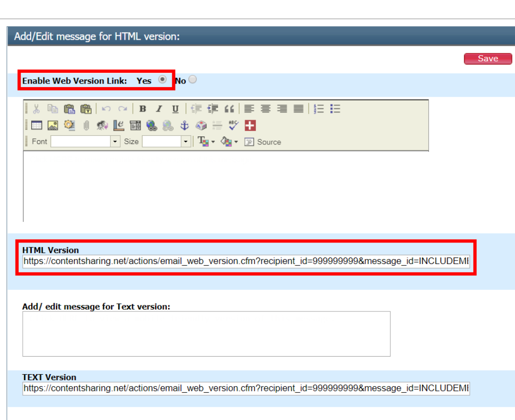Select Yes for Enable Web Version Link
515x420 pixels.
(163, 79)
